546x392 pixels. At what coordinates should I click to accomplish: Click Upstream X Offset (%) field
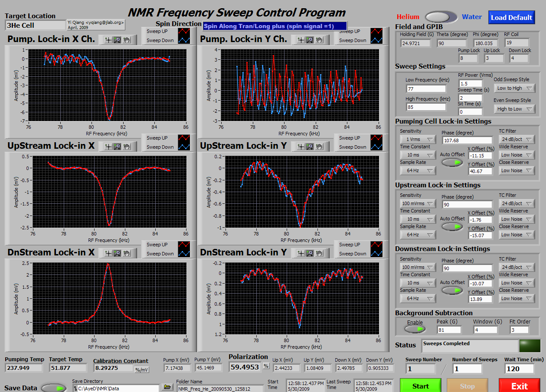tap(481, 220)
